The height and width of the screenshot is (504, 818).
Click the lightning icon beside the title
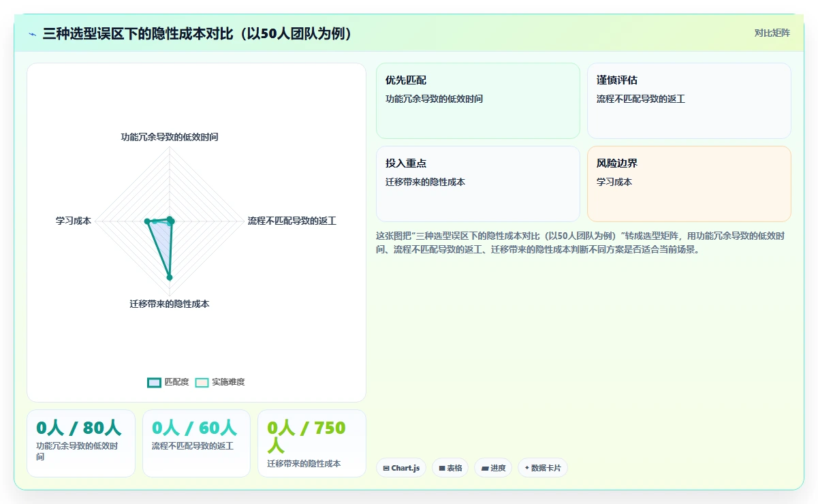pos(33,34)
